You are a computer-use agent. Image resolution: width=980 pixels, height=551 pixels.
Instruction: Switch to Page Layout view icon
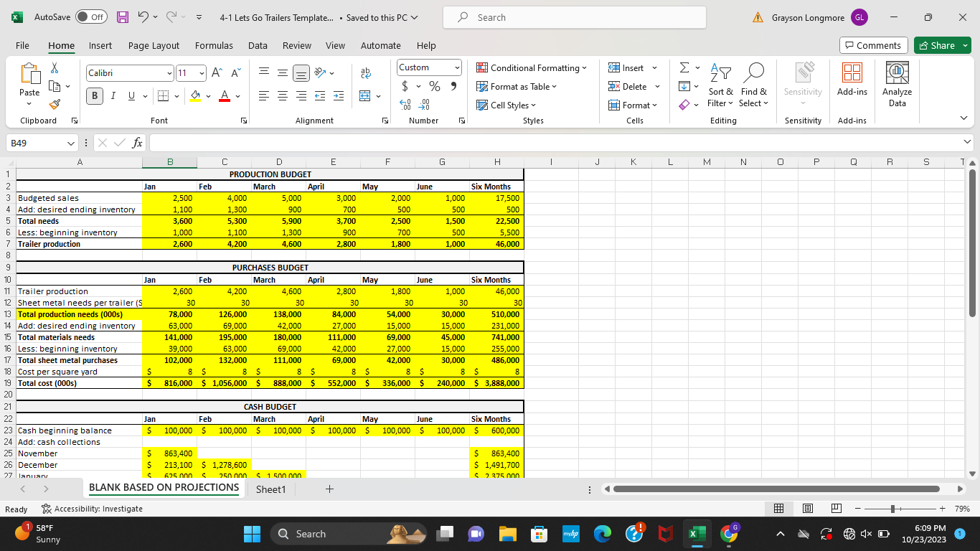pyautogui.click(x=807, y=509)
